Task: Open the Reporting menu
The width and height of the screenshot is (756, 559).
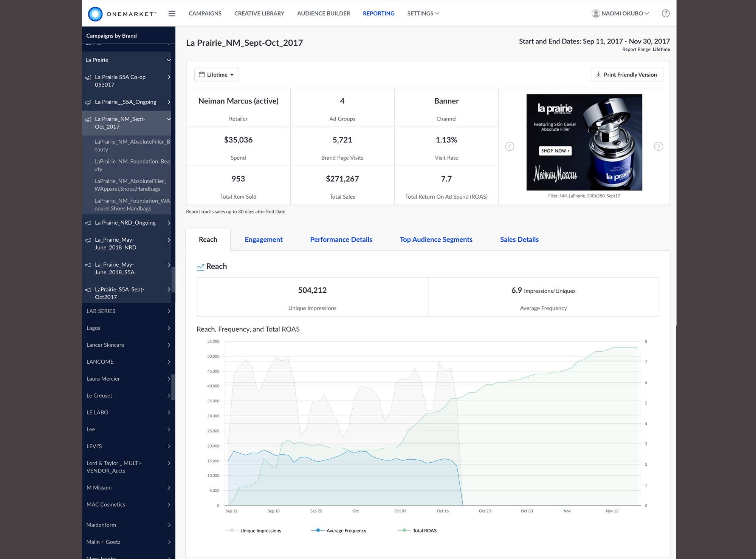Action: coord(378,14)
